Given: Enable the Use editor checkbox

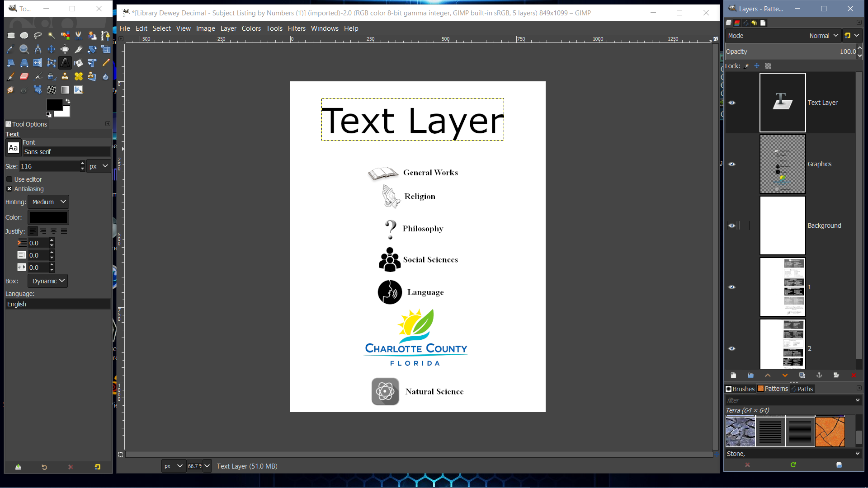Looking at the screenshot, I should tap(9, 179).
